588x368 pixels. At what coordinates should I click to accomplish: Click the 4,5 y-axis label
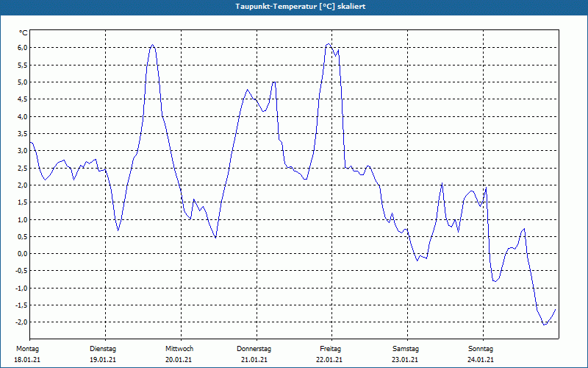[x=22, y=99]
